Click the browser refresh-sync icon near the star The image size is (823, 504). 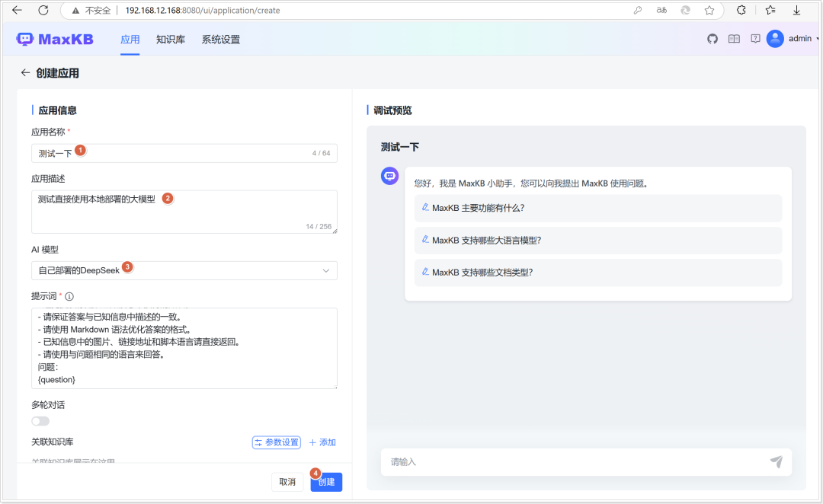pyautogui.click(x=685, y=10)
